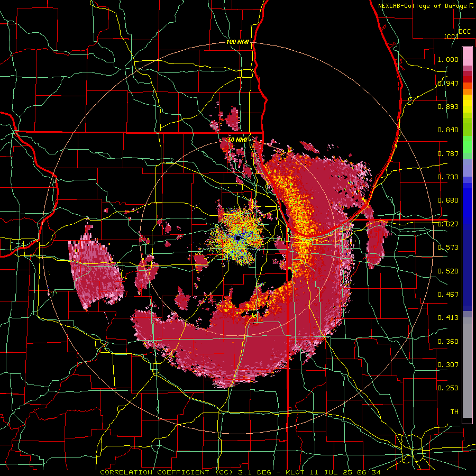This screenshot has height=476, width=476.
Task: Click the Correlation Coefficient KLOT caption text
Action: coord(241,472)
